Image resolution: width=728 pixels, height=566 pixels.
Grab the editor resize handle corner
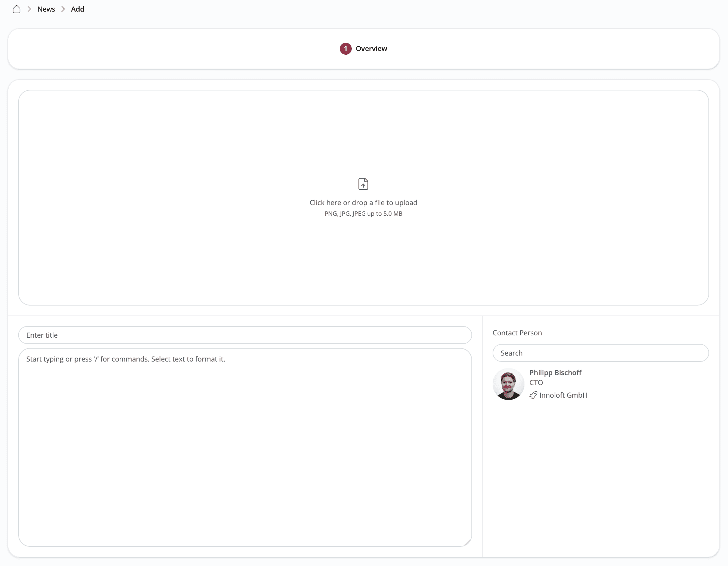click(x=467, y=542)
